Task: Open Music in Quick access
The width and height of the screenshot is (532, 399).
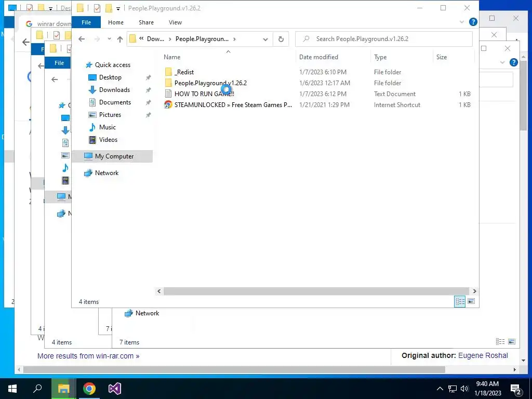Action: coord(107,127)
